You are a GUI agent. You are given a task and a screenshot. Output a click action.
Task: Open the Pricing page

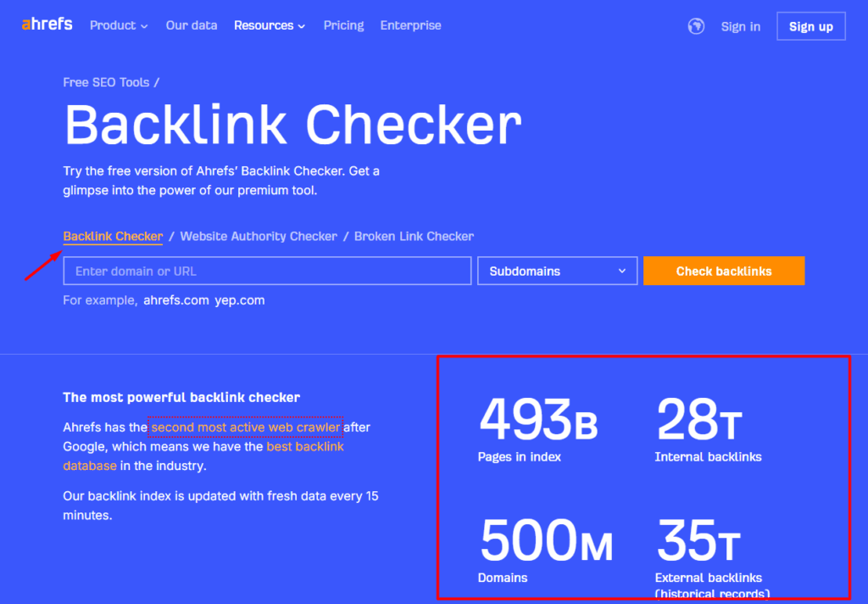click(x=343, y=25)
